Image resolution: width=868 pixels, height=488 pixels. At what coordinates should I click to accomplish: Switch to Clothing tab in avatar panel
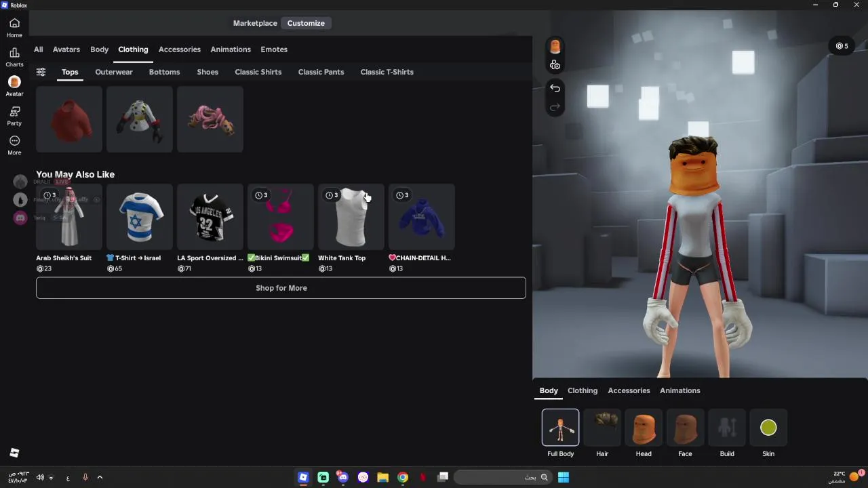[x=583, y=390]
